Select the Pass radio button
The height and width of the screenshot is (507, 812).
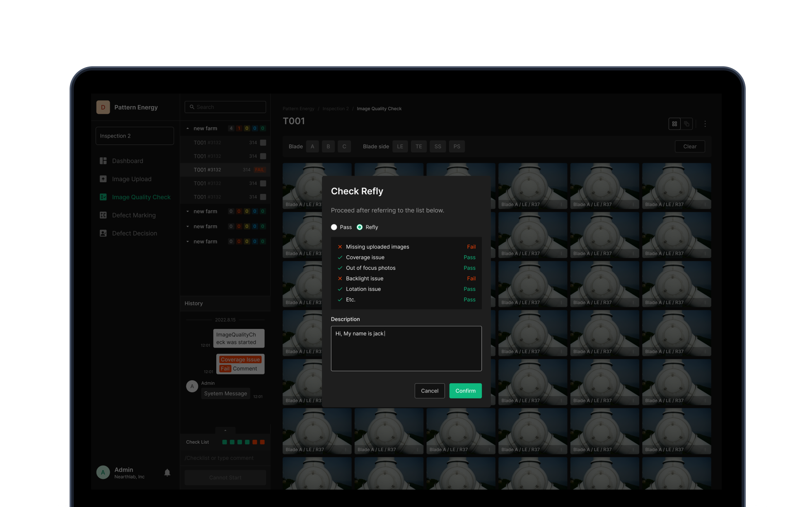334,227
